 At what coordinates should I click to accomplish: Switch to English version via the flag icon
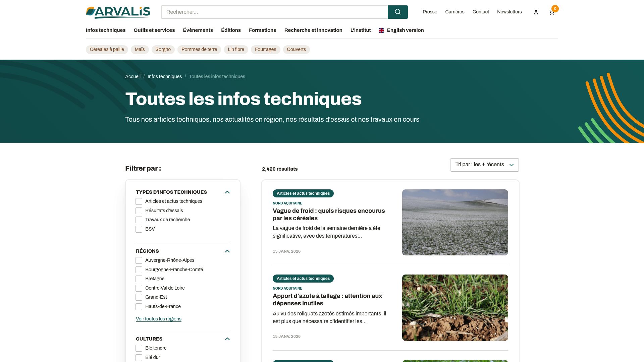[381, 30]
